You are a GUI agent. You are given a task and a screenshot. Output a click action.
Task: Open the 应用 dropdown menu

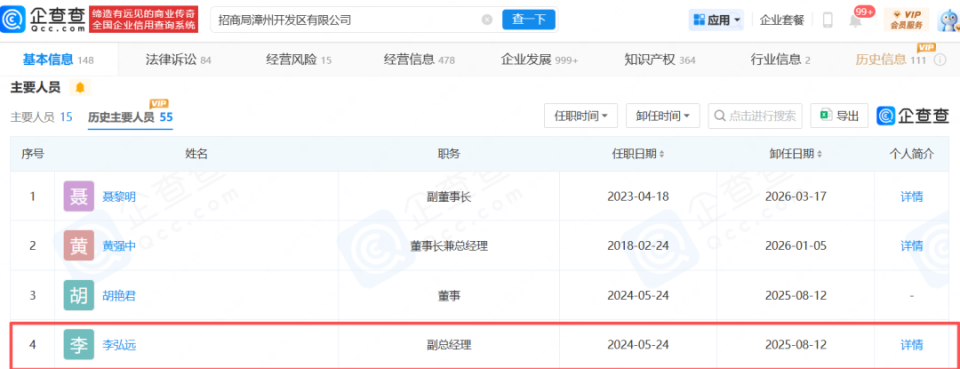tap(716, 20)
